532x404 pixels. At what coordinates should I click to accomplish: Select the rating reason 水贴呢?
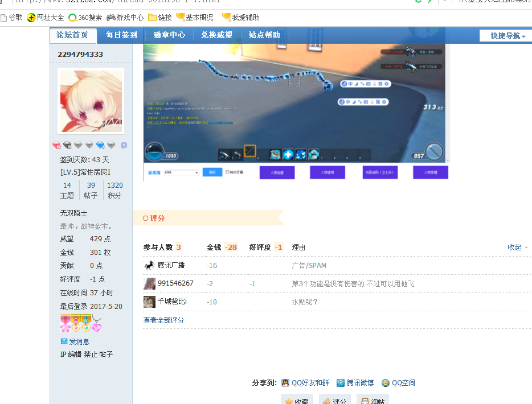305,302
